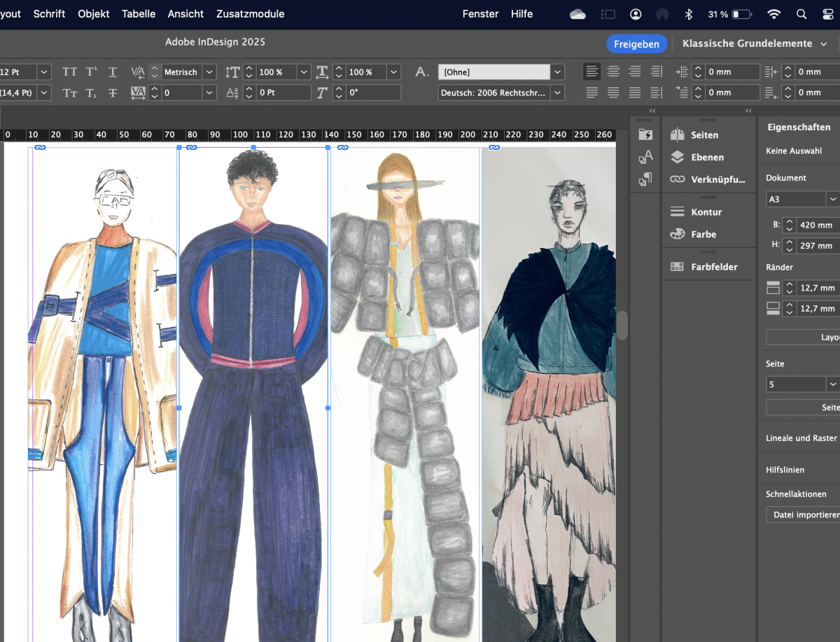Click the document width field showing 420 mm
840x642 pixels.
point(818,225)
